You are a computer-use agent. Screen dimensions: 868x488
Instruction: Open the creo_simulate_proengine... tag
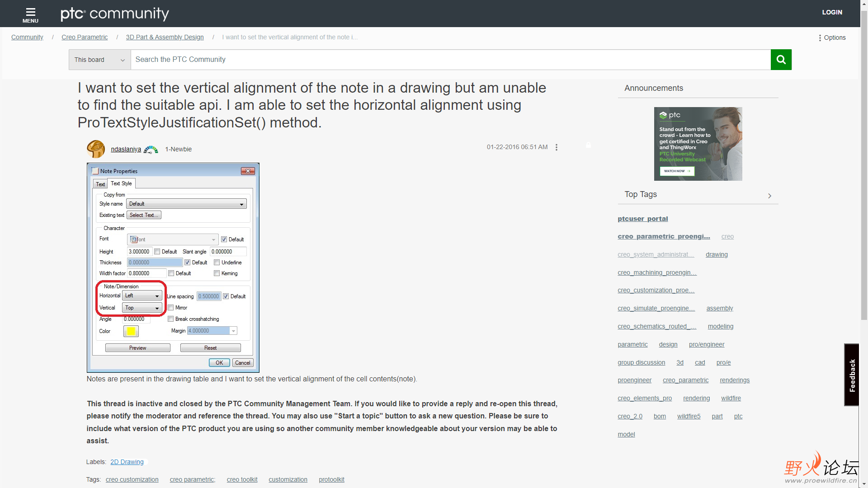(656, 308)
